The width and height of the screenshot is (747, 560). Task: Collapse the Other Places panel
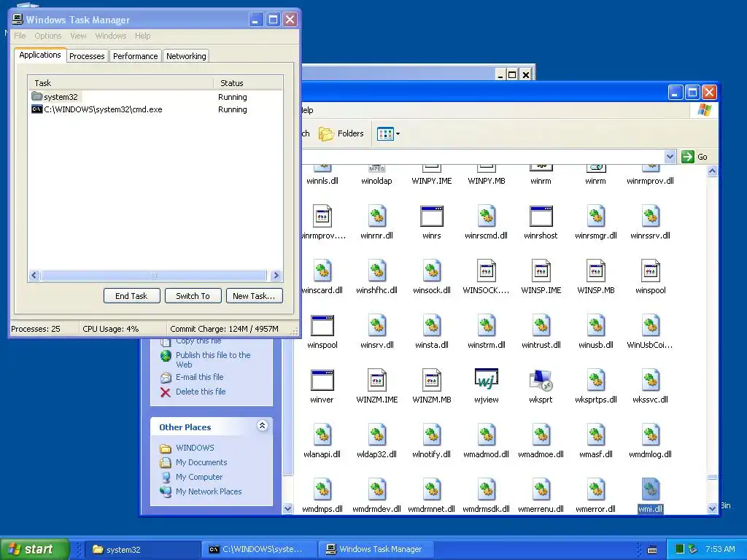pos(262,426)
